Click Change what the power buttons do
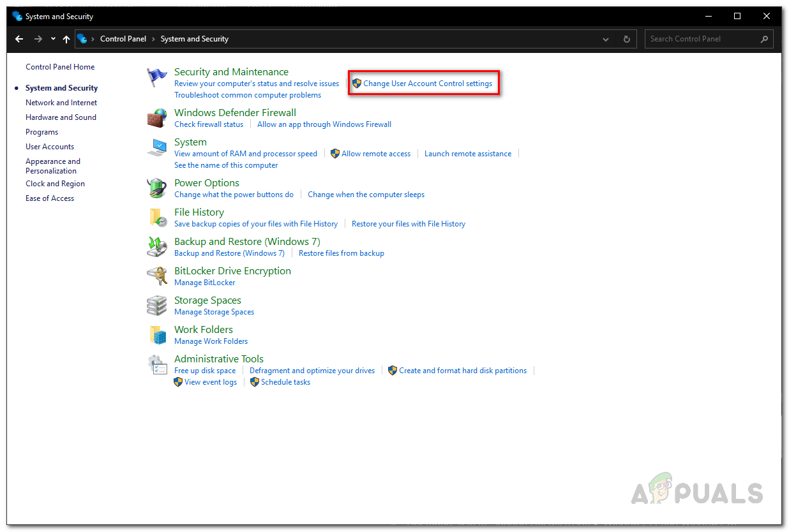 coord(234,195)
